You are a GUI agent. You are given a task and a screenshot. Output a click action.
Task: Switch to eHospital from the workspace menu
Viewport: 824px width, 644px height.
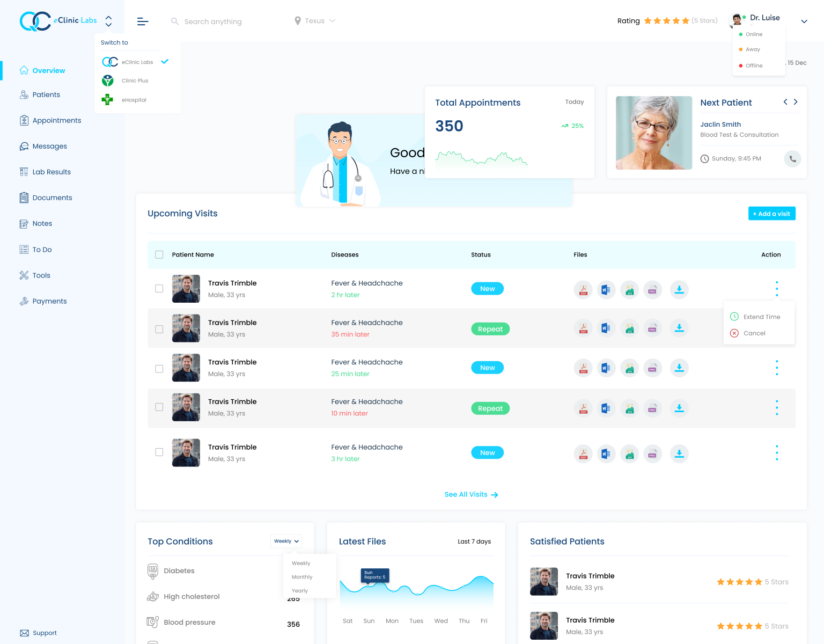pos(134,100)
